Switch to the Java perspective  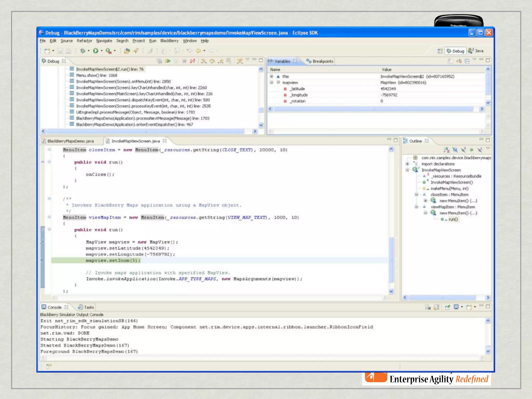coord(476,51)
